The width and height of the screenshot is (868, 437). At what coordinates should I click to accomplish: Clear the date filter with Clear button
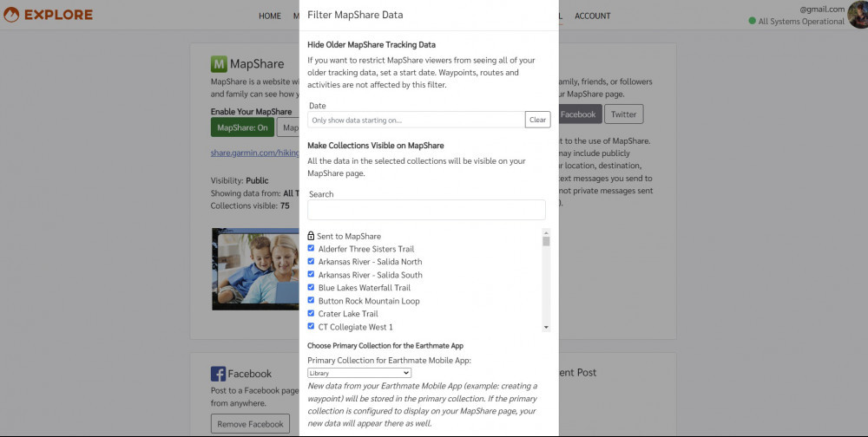click(x=537, y=120)
